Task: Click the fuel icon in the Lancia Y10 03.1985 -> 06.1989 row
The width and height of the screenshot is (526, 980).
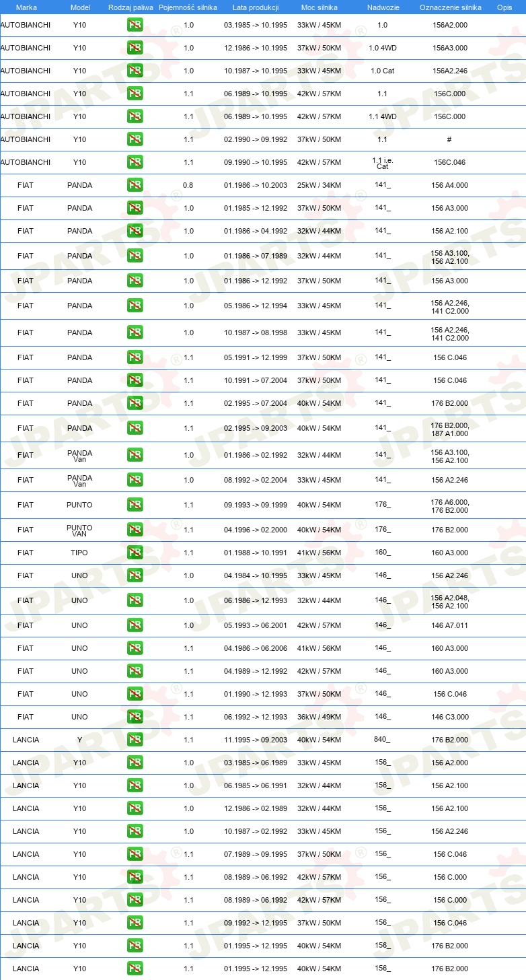Action: click(135, 763)
